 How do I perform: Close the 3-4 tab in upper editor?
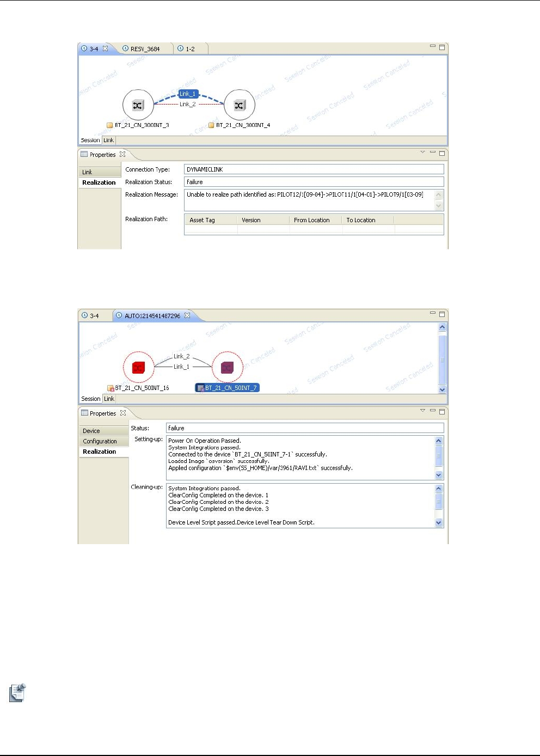pyautogui.click(x=106, y=48)
